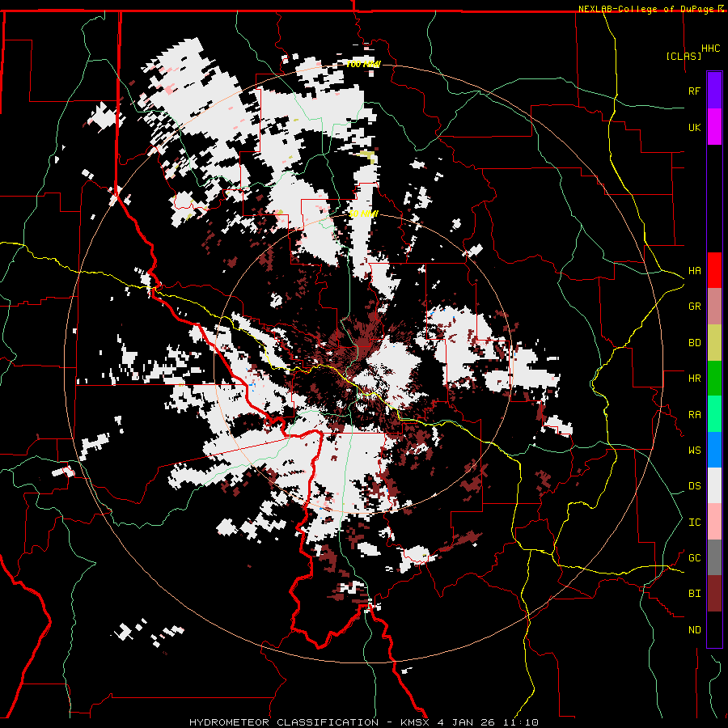Click the IC pink legend swatch
The image size is (728, 728).
pos(714,522)
